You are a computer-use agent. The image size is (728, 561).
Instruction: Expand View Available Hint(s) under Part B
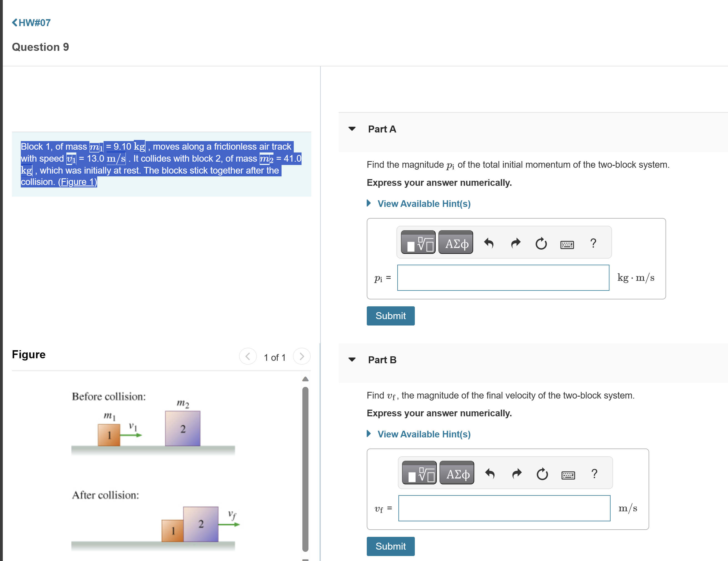424,434
